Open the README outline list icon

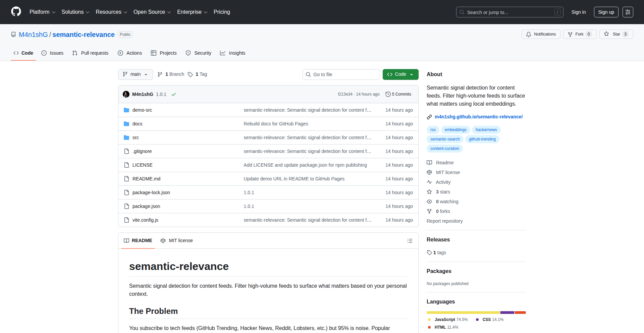click(x=410, y=241)
